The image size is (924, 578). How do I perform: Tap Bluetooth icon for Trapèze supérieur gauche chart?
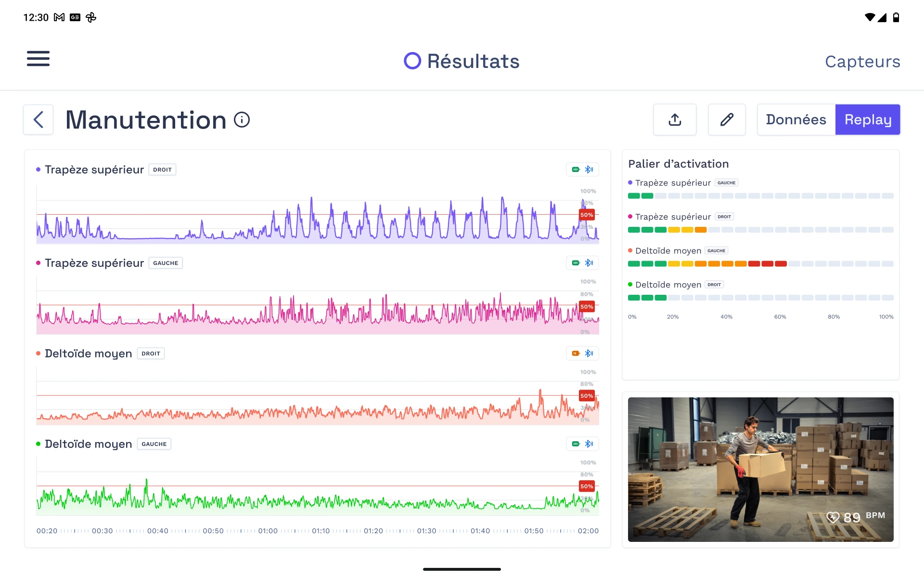(589, 263)
